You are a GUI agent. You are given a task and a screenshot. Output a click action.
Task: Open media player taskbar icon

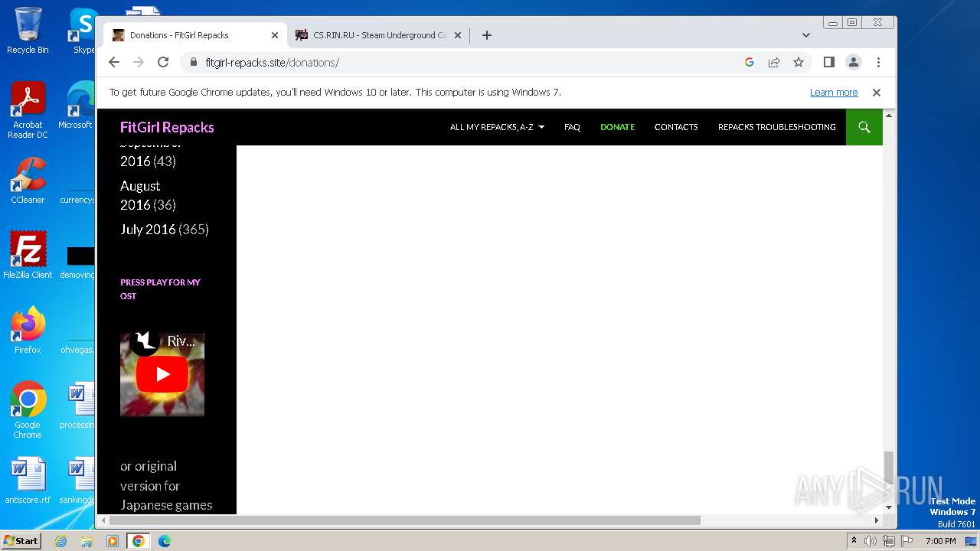click(113, 541)
